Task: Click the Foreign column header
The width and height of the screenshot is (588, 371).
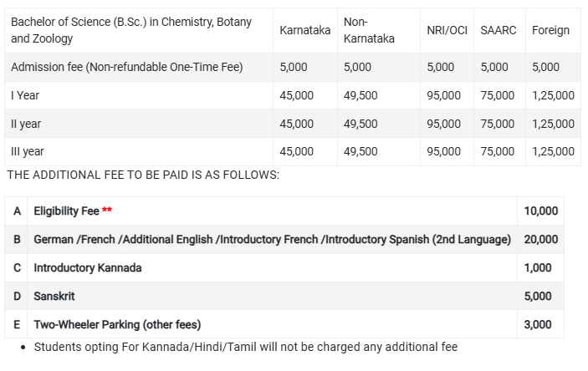Action: click(550, 30)
